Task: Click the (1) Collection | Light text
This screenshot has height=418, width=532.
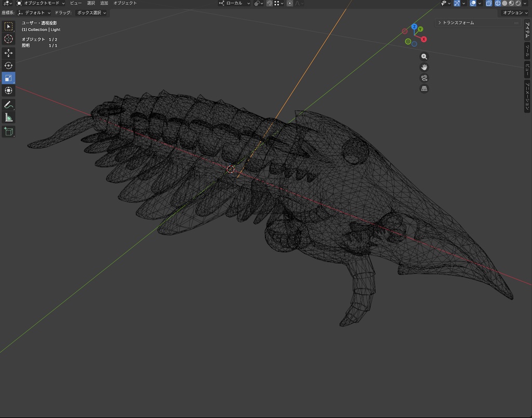Action: tap(41, 30)
